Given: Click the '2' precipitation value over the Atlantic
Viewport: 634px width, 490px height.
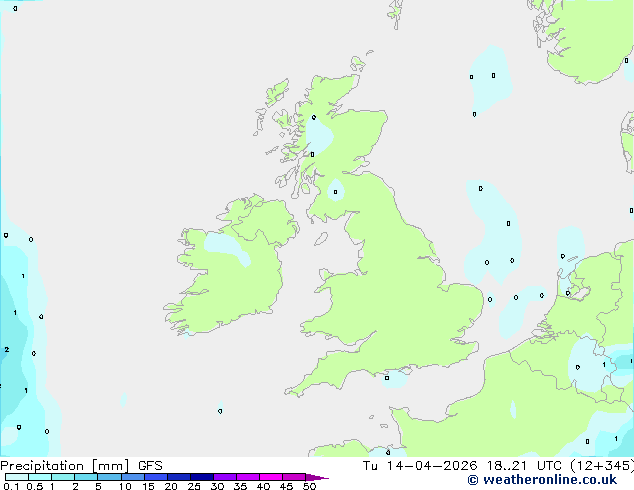Looking at the screenshot, I should (x=7, y=349).
